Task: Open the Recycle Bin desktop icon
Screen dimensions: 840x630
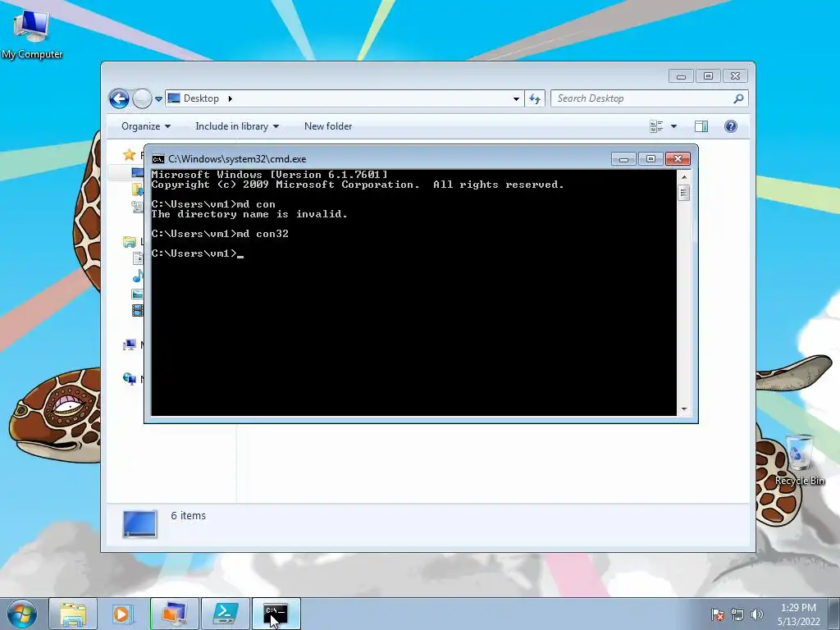Action: click(x=799, y=460)
